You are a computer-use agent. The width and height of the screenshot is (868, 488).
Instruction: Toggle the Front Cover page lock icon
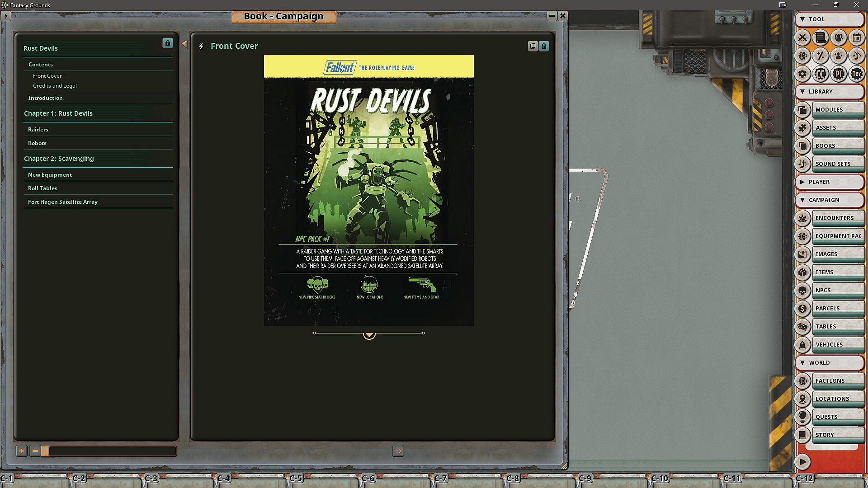tap(544, 46)
